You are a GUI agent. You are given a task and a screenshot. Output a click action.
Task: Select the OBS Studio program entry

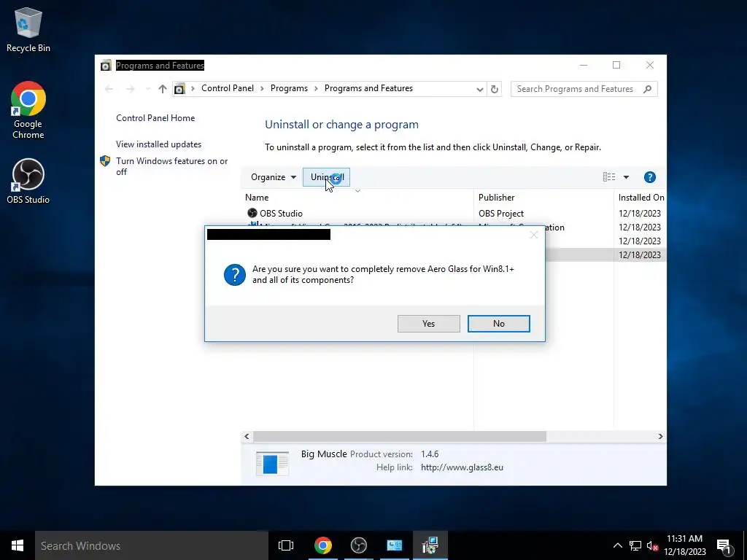[281, 214]
